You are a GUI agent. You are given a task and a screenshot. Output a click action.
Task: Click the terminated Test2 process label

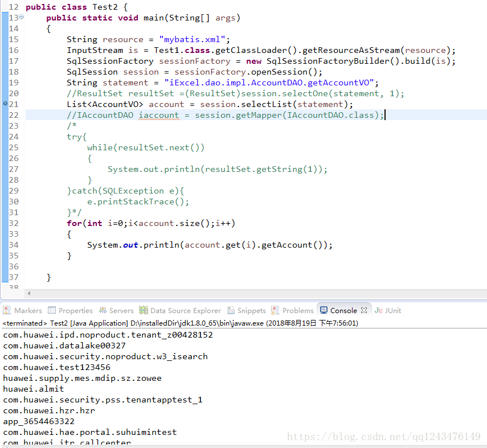[180, 323]
